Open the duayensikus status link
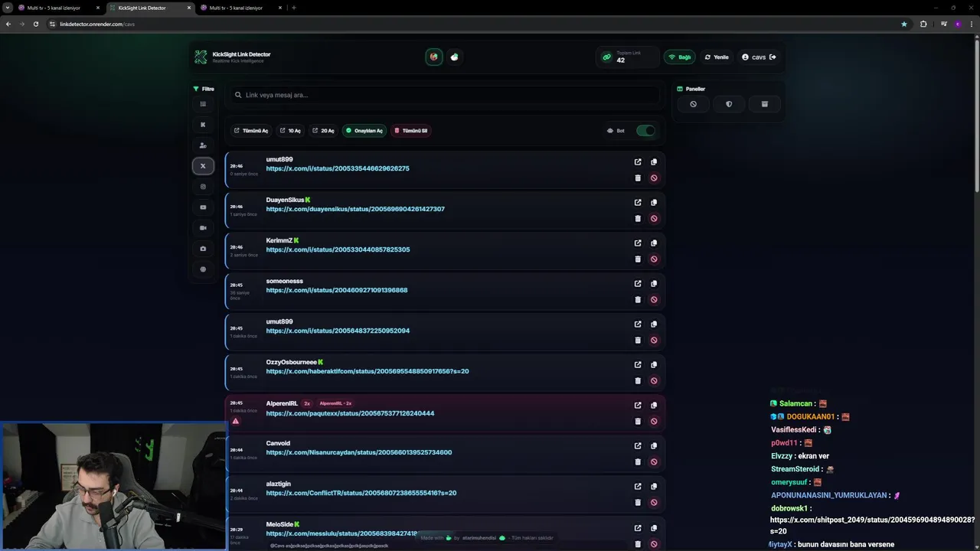 355,209
